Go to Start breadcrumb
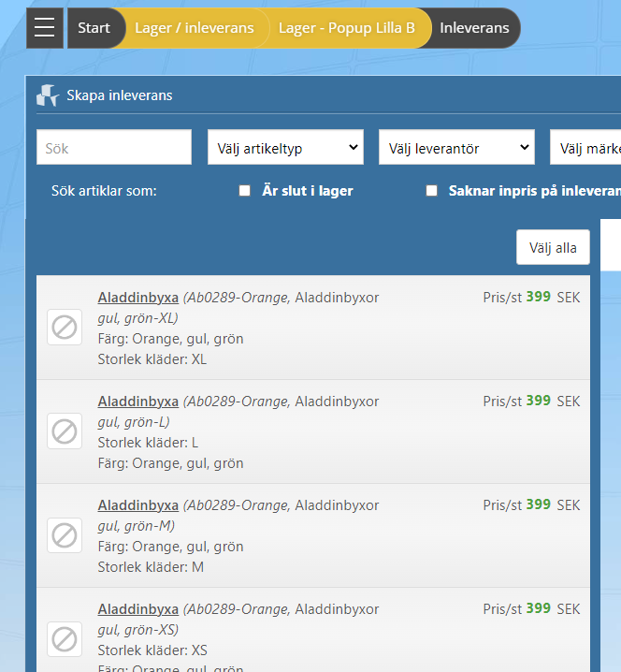Screen dimensions: 621x672 [94, 28]
